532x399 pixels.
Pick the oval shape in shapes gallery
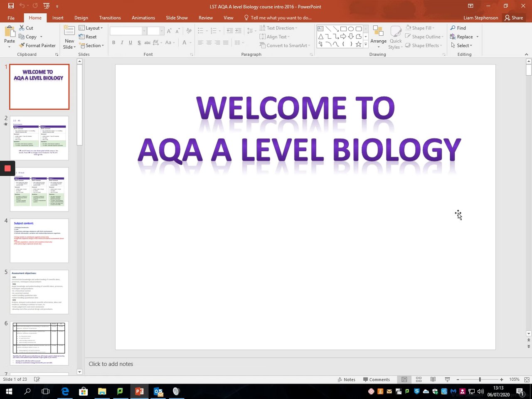351,29
